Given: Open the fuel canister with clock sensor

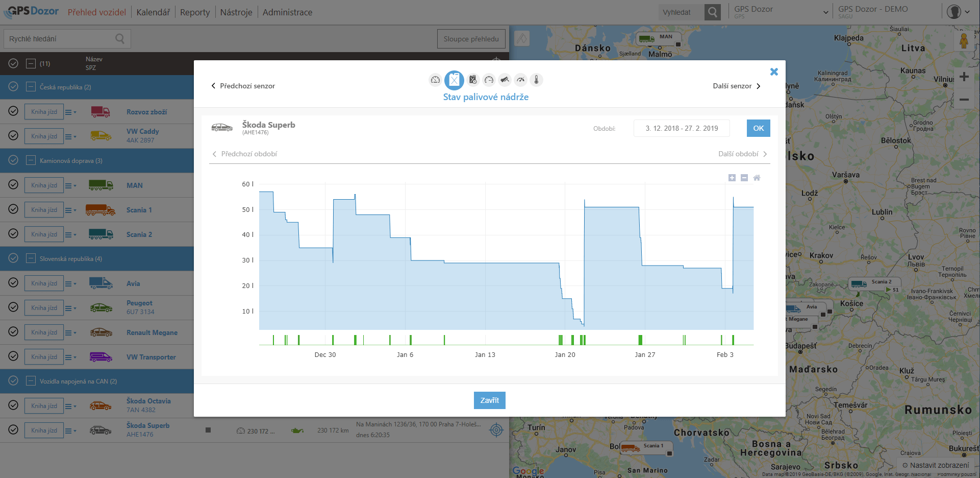Looking at the screenshot, I should pos(473,80).
